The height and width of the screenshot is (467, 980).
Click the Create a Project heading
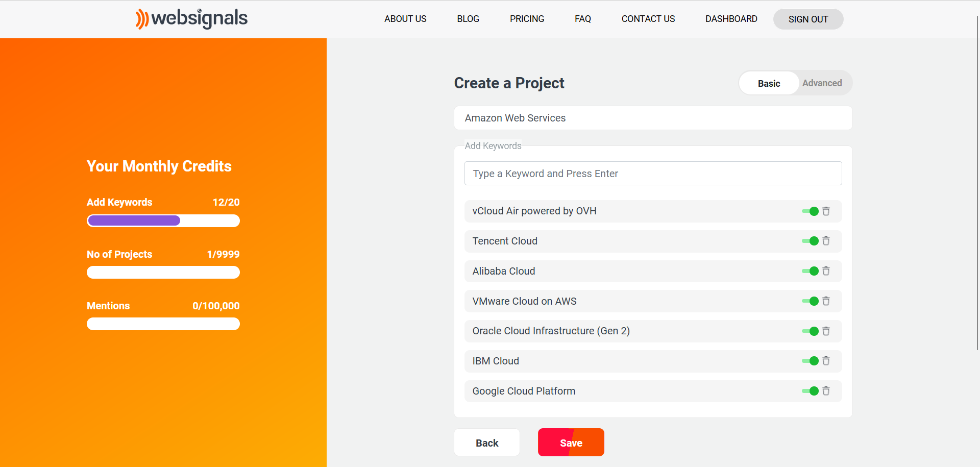click(509, 83)
